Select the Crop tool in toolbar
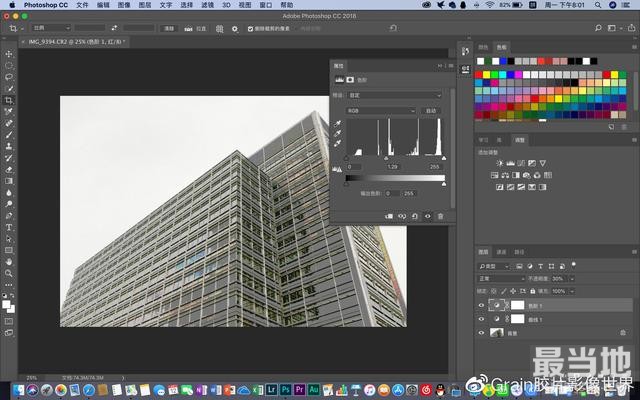 (x=9, y=100)
